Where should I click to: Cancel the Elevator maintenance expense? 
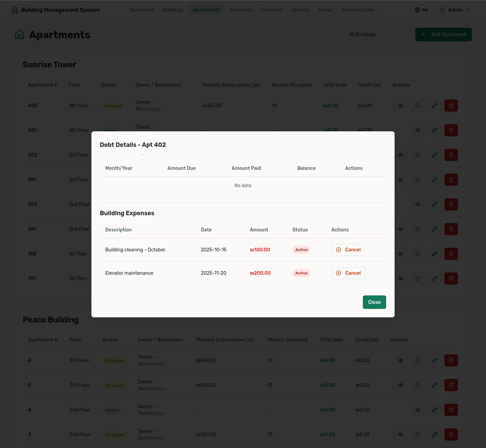[348, 273]
